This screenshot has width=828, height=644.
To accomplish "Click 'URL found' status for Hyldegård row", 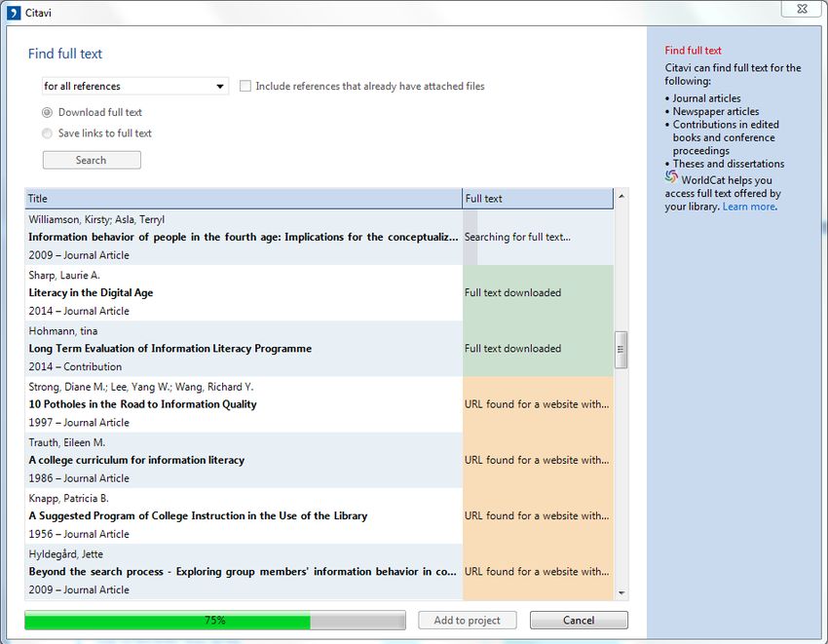I will pyautogui.click(x=537, y=572).
